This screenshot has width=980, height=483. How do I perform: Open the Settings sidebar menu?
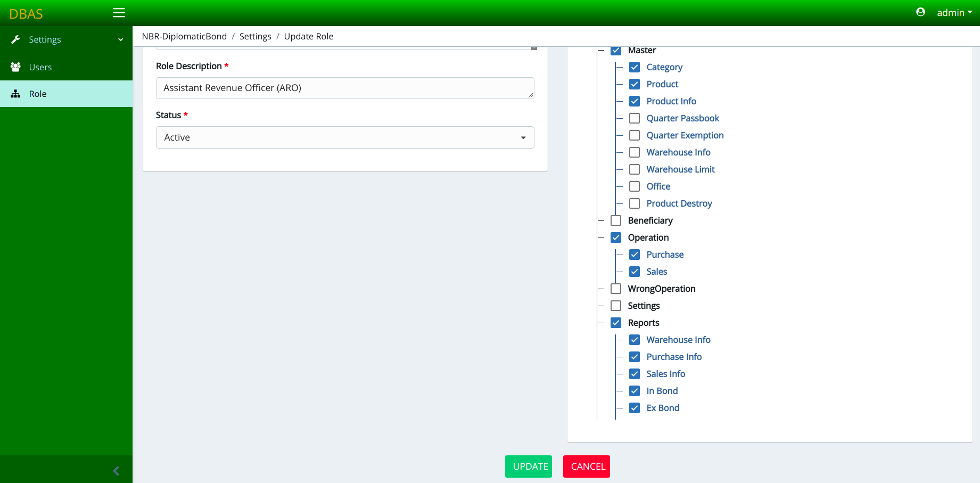(66, 39)
